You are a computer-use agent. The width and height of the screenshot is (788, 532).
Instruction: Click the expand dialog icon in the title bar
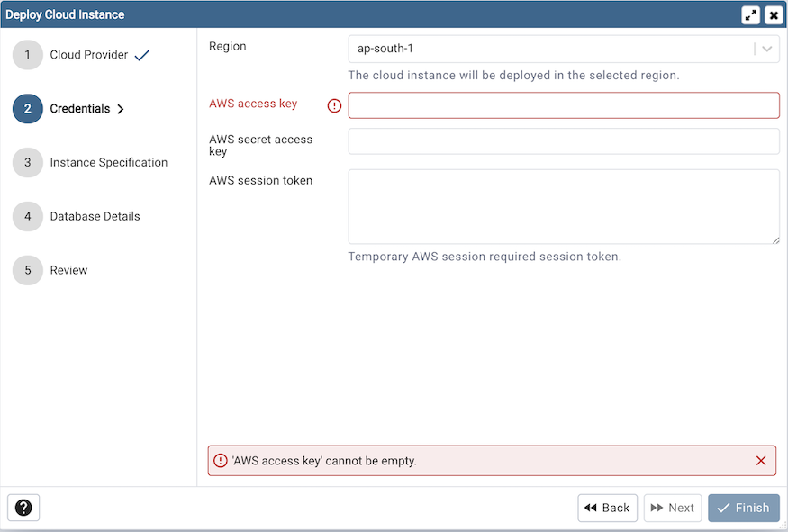click(x=751, y=14)
